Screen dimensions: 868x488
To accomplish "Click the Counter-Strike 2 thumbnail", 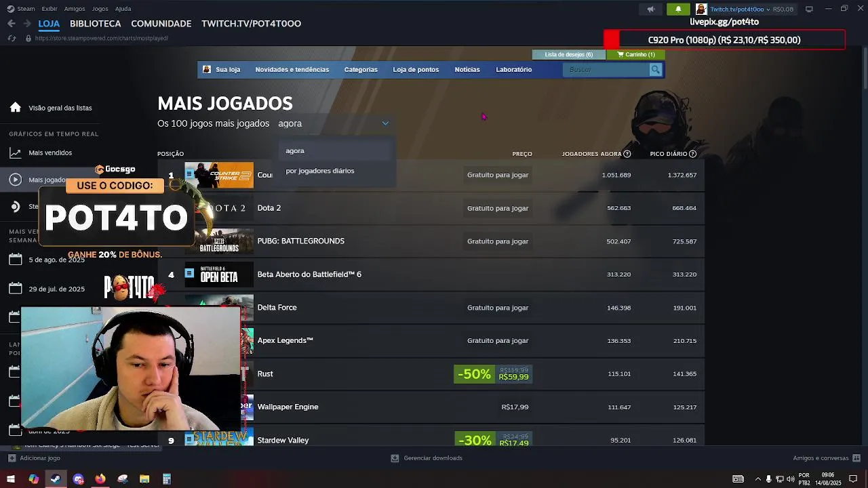I will (219, 175).
